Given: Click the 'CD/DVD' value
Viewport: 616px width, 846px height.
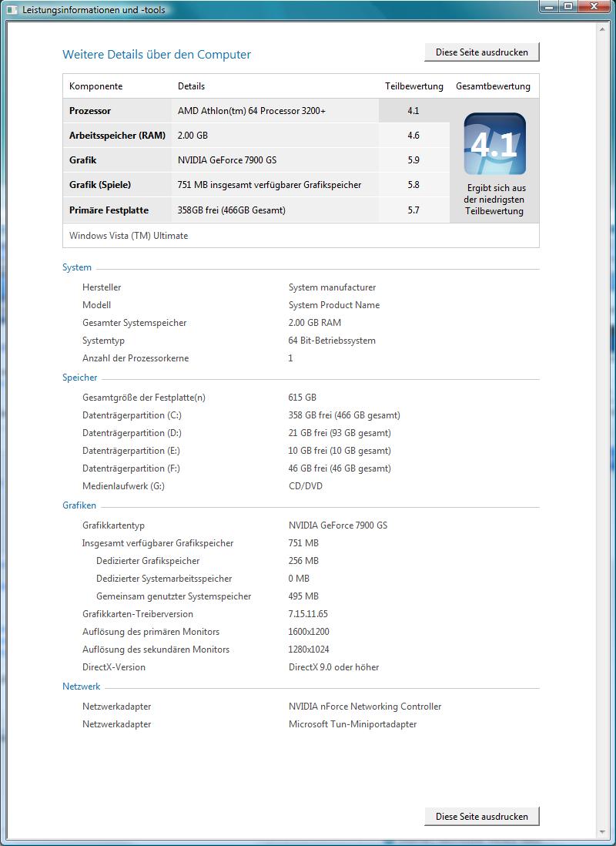Looking at the screenshot, I should [305, 486].
